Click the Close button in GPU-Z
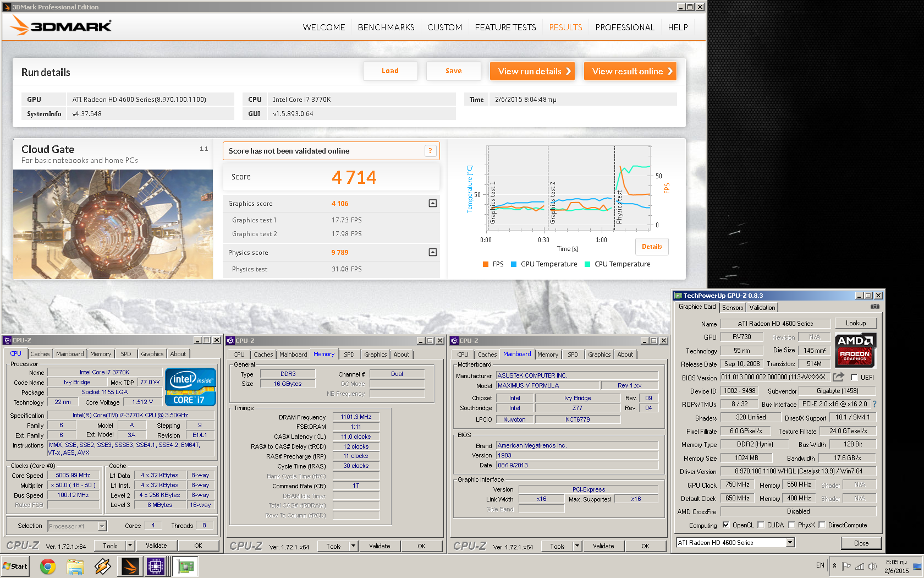The image size is (924, 578). click(x=861, y=543)
